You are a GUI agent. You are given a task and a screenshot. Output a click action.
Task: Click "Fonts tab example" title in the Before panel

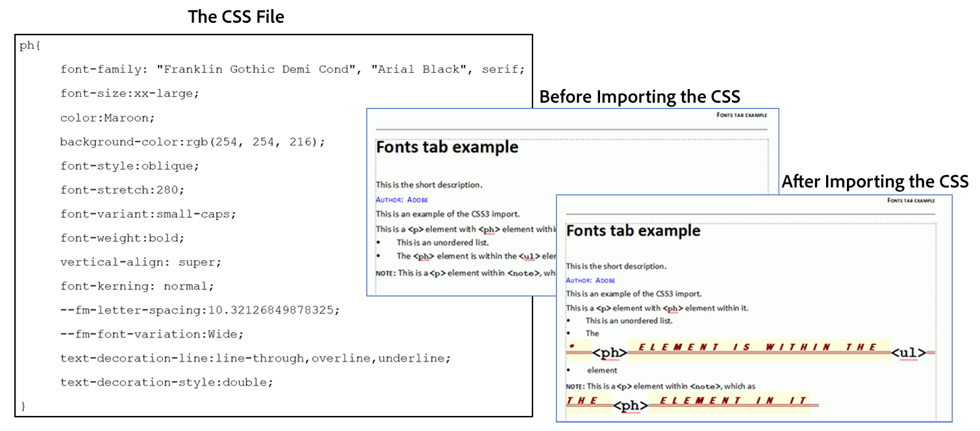[447, 148]
